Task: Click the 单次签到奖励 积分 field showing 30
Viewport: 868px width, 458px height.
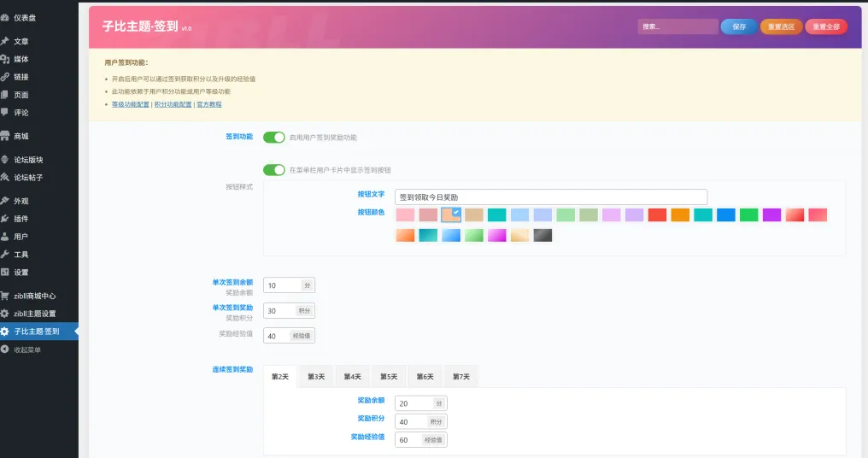Action: coord(289,311)
